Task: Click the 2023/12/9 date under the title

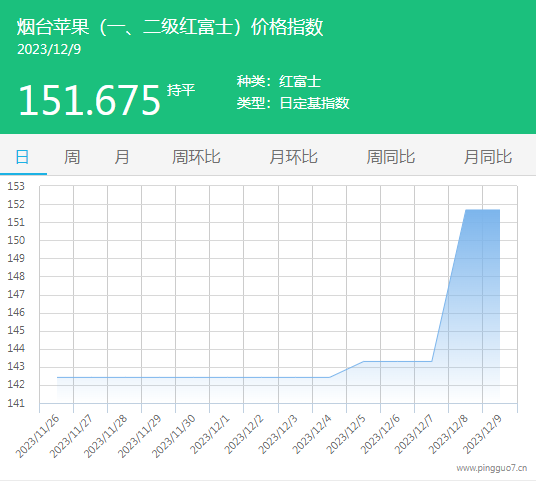Action: [49, 50]
